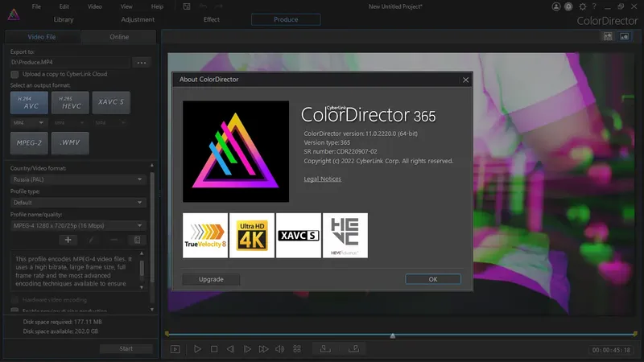Screen dimensions: 644x362
Task: Open the File menu
Action: click(x=36, y=6)
